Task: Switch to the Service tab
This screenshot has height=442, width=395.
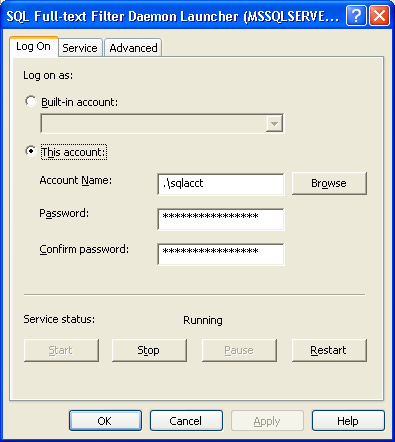Action: (x=80, y=48)
